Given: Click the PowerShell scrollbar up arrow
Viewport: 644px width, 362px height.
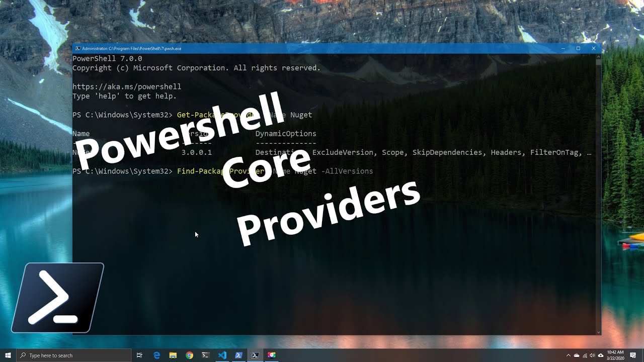Looking at the screenshot, I should pos(598,56).
